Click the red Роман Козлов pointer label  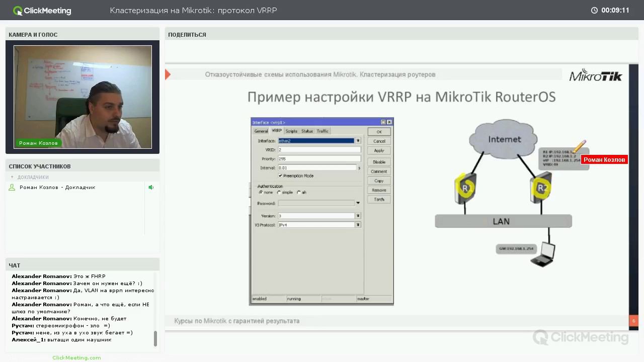604,159
